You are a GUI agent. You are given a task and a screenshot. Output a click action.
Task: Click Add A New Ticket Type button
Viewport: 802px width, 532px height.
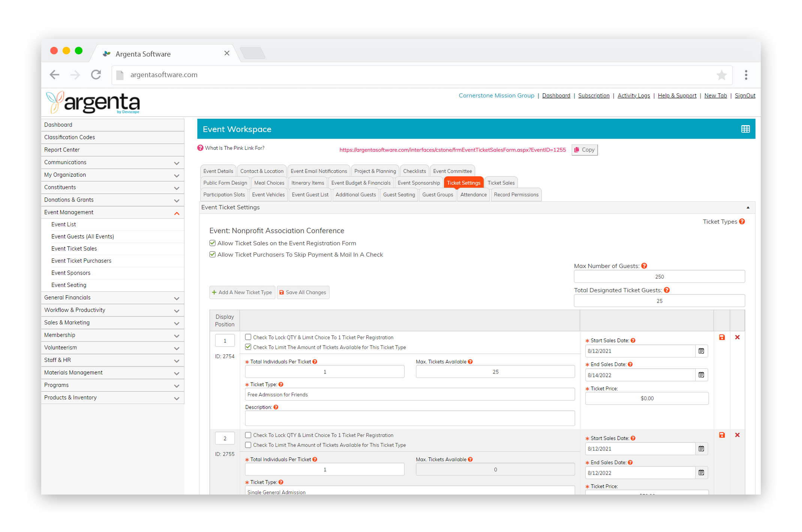(x=242, y=293)
